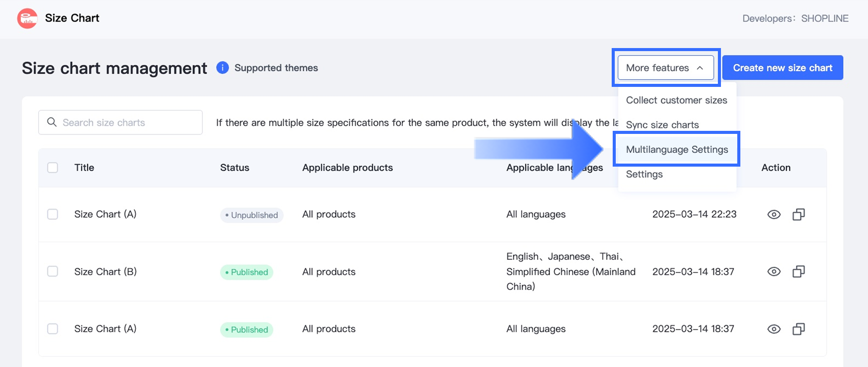Check the unpublished Size Chart (A) row
The image size is (868, 367).
coord(53,214)
